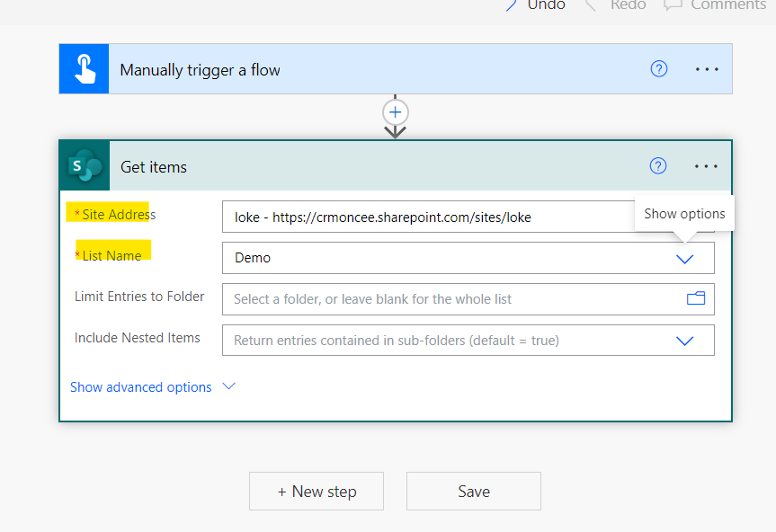Click the Include Nested Items label
This screenshot has height=532, width=776.
click(x=138, y=338)
